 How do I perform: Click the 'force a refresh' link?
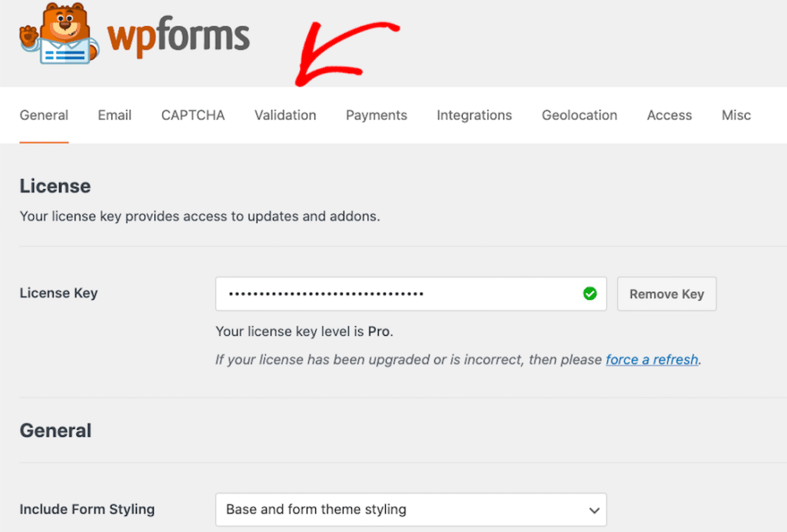651,359
